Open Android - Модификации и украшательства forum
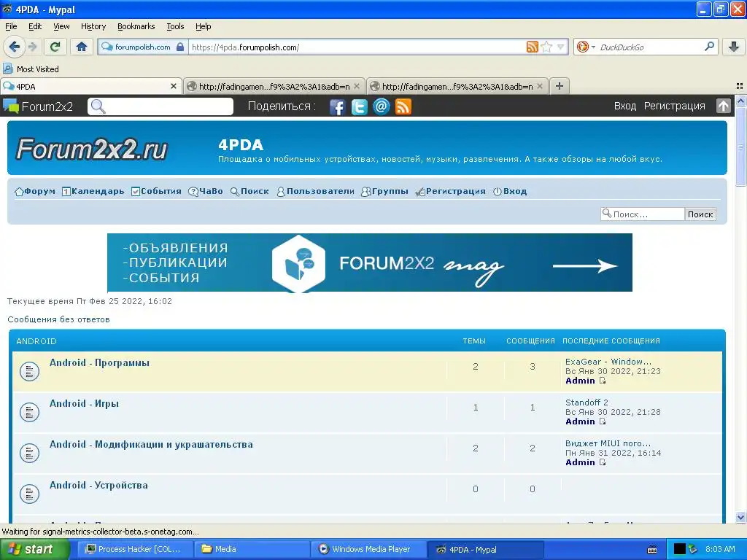The width and height of the screenshot is (747, 560). 151,445
